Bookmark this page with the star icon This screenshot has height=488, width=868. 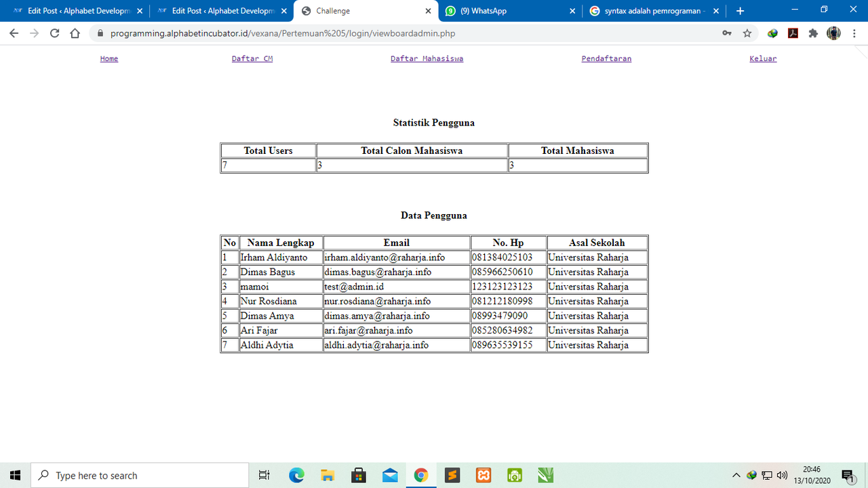[x=747, y=33]
